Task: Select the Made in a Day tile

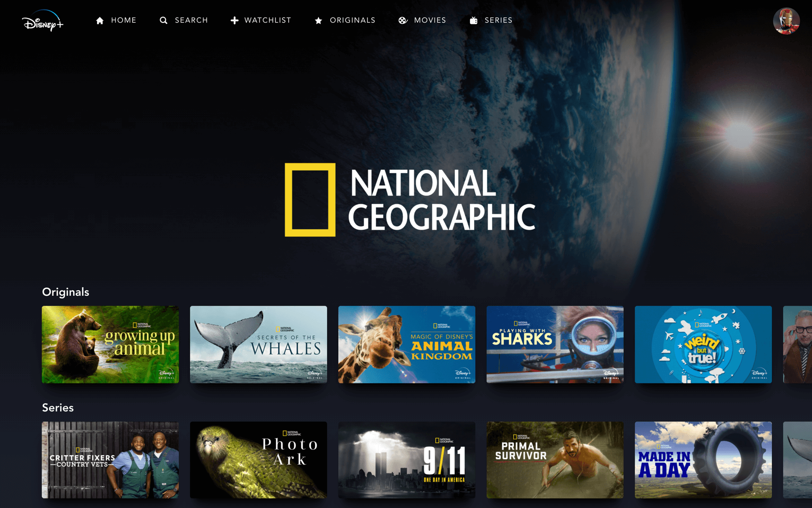Action: (x=703, y=460)
